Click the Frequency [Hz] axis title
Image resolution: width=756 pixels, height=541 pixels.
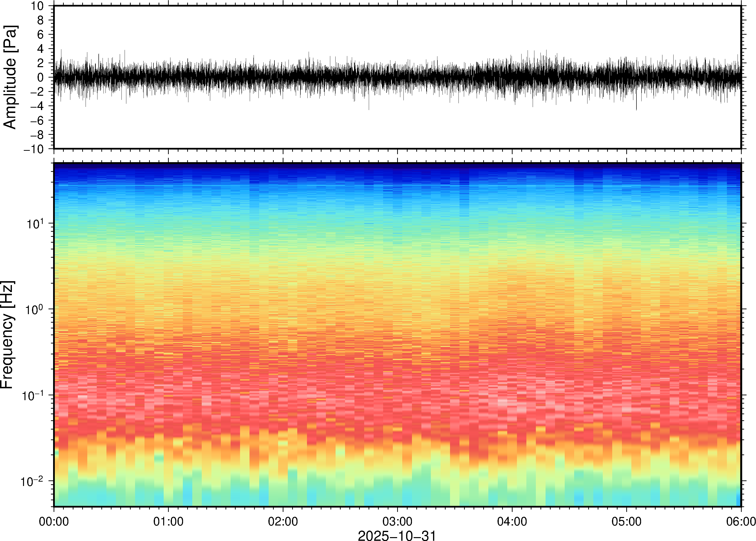[x=7, y=334]
